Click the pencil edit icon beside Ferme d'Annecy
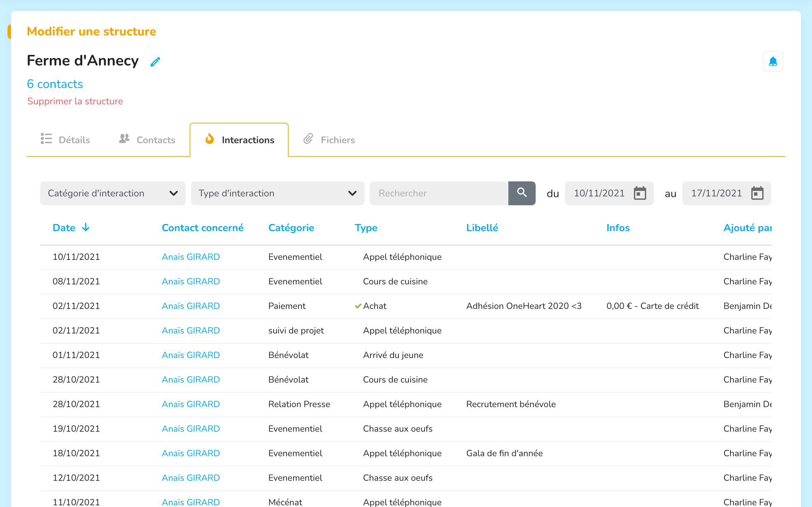 (x=155, y=62)
